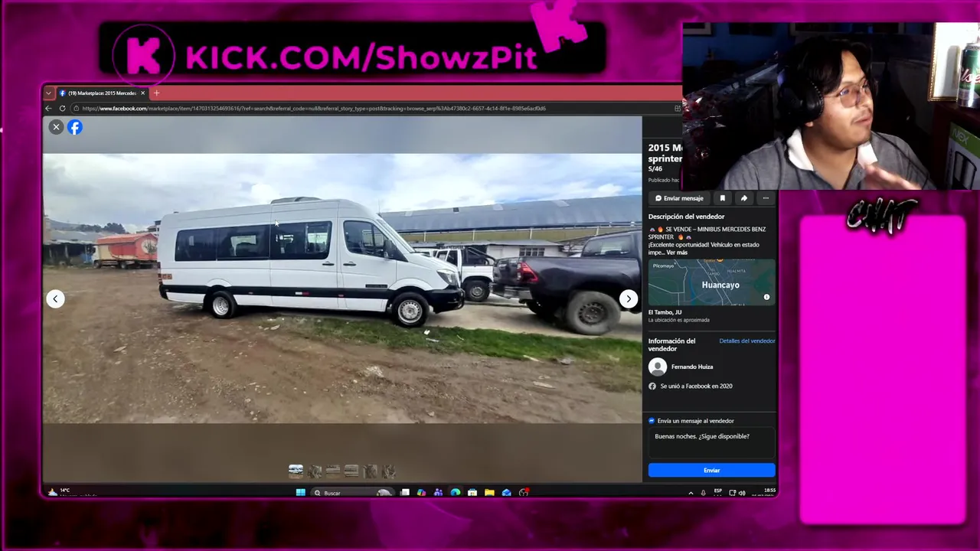Open Microsoft Edge in the taskbar
This screenshot has width=980, height=551.
point(455,493)
